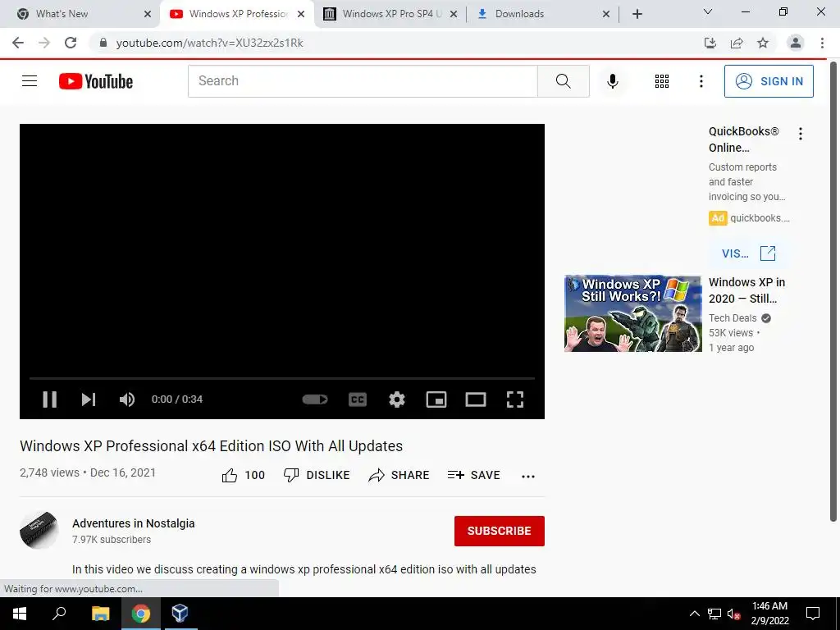Install YouTube app from address bar

[710, 43]
